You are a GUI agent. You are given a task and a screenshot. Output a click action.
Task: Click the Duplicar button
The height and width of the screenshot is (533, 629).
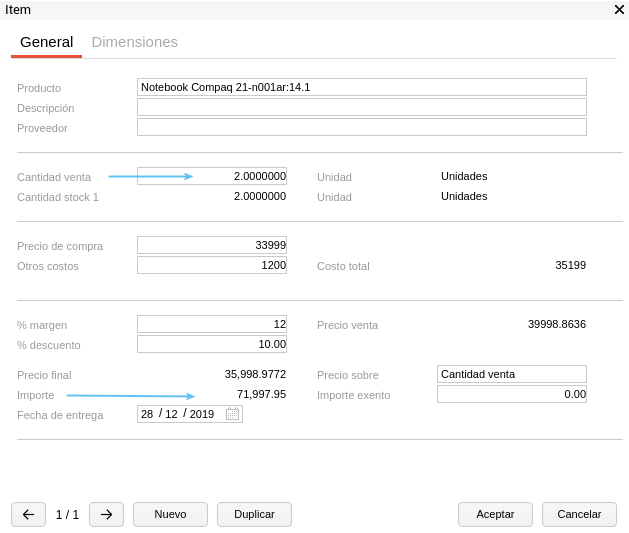254,514
